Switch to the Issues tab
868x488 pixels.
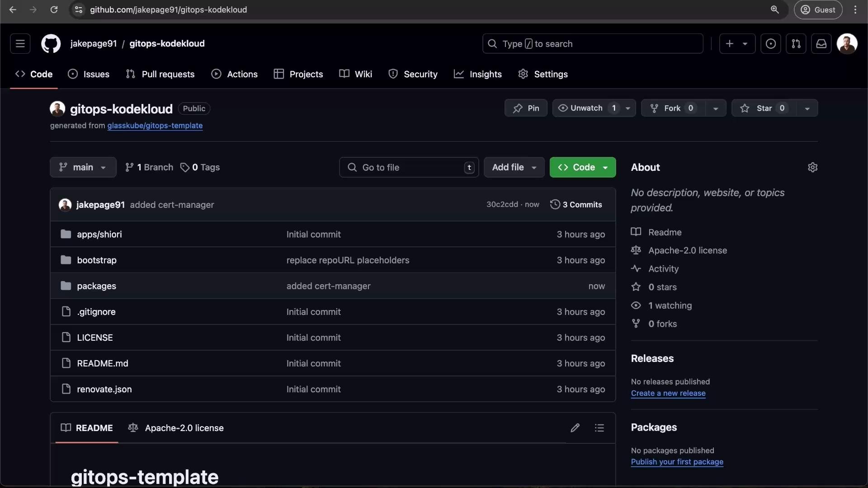tap(89, 74)
